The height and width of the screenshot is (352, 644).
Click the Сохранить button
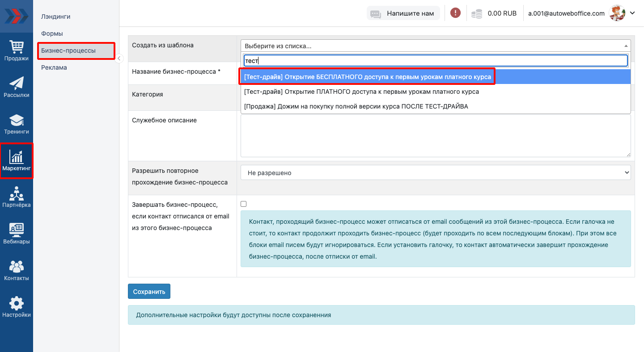[149, 291]
